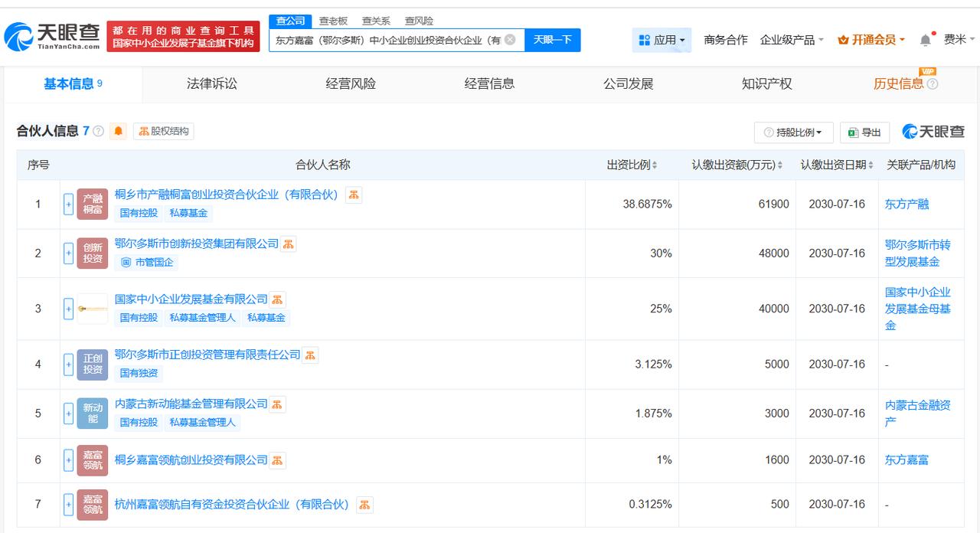Expand the 企业级产品 menu
This screenshot has height=533, width=980.
point(792,40)
